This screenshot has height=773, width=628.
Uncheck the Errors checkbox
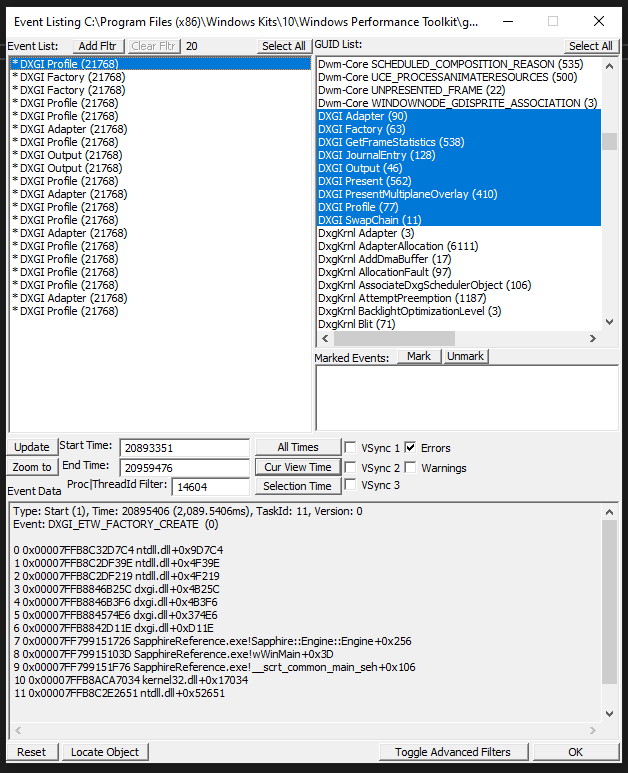coord(411,448)
